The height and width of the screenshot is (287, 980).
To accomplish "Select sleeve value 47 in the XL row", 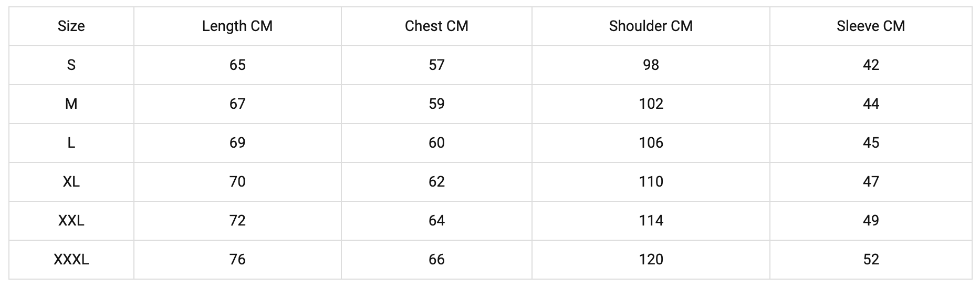I will pos(871,182).
